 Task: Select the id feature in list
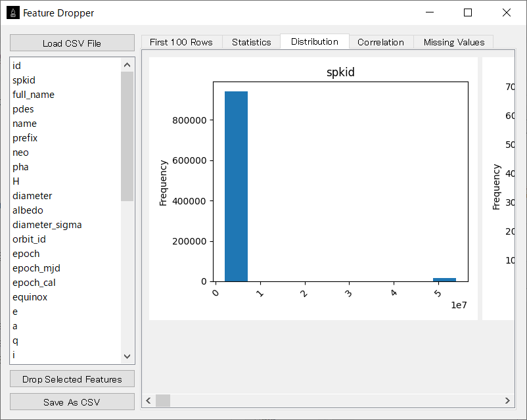point(66,66)
